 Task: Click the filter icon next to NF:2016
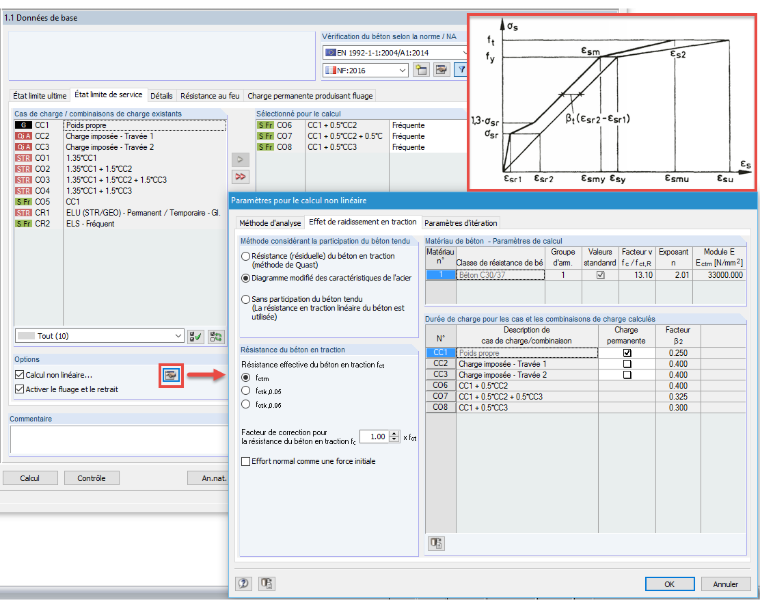(461, 70)
